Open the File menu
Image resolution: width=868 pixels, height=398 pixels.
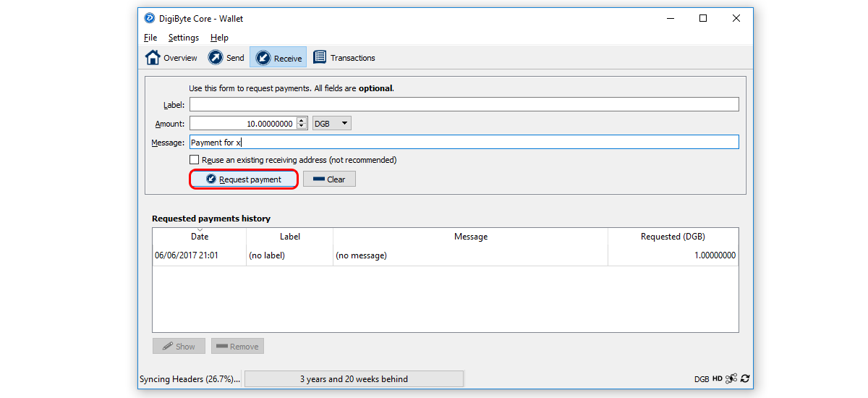pyautogui.click(x=150, y=38)
